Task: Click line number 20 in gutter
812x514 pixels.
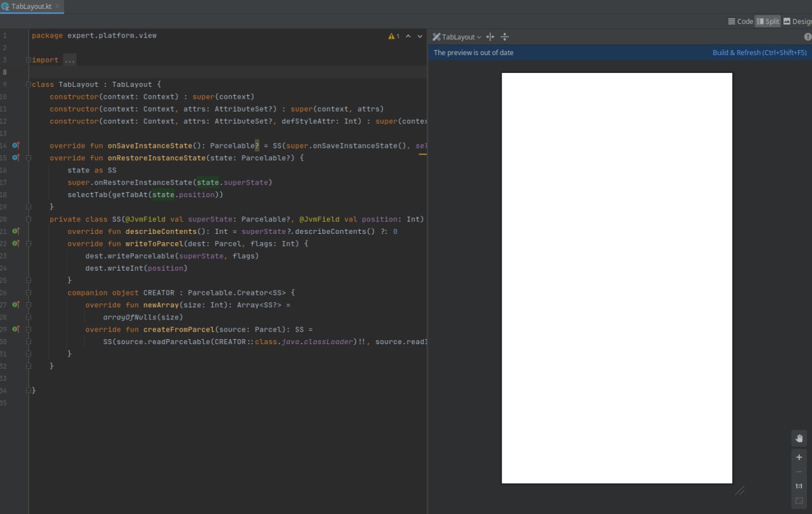Action: (3, 219)
